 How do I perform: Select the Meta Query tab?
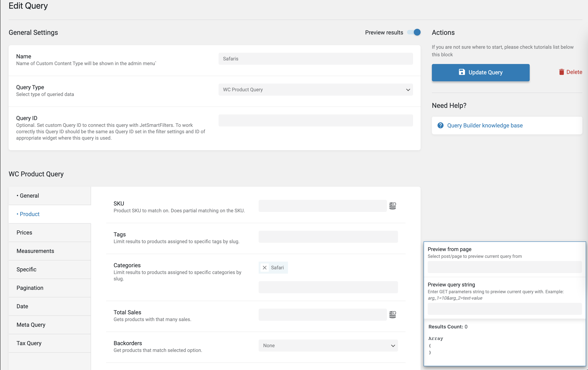31,325
